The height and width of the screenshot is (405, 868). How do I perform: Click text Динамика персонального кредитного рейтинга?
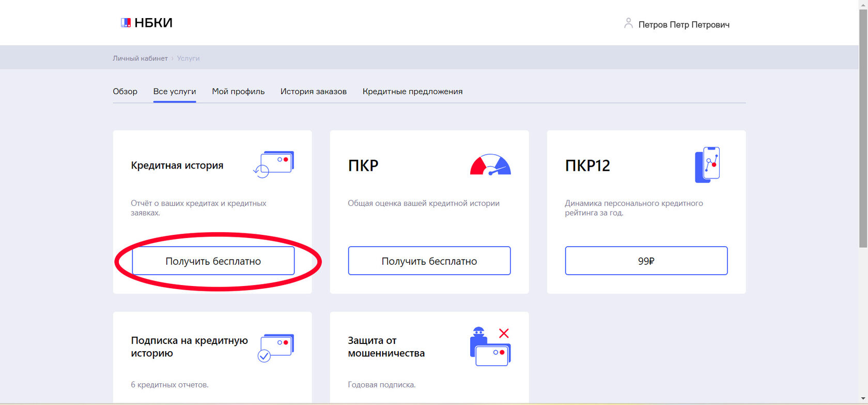tap(634, 208)
